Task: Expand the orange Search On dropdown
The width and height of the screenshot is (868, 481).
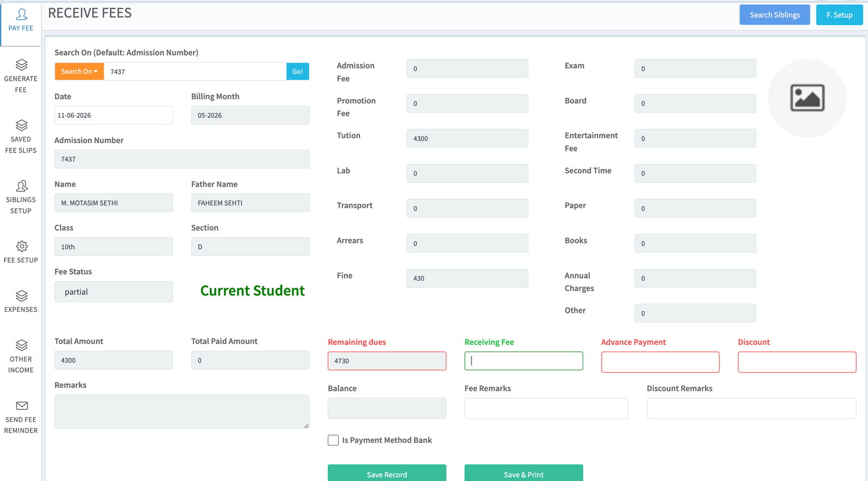Action: coord(79,72)
